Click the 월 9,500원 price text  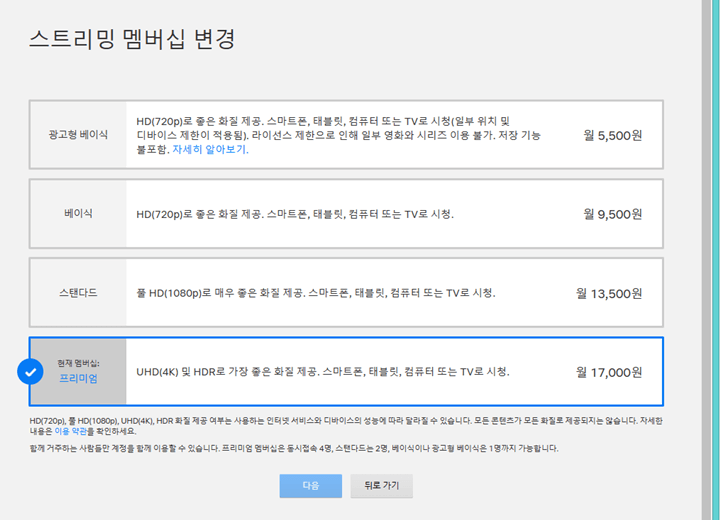(613, 214)
